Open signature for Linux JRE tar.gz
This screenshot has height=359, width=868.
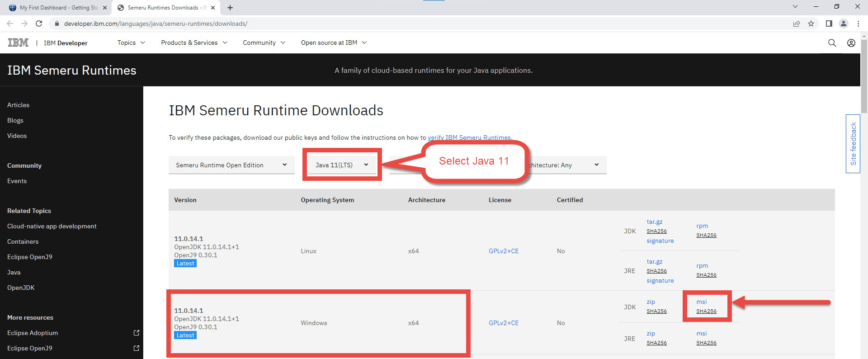click(660, 281)
